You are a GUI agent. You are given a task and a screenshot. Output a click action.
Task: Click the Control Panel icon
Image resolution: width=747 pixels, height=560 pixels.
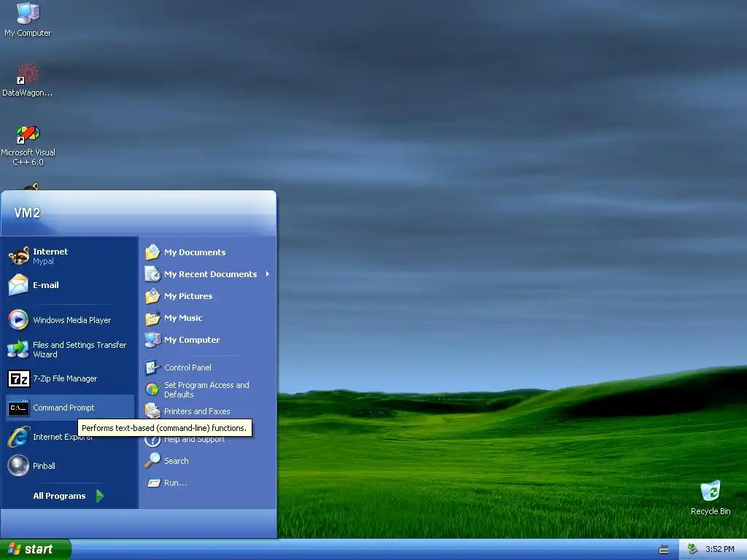pyautogui.click(x=152, y=367)
